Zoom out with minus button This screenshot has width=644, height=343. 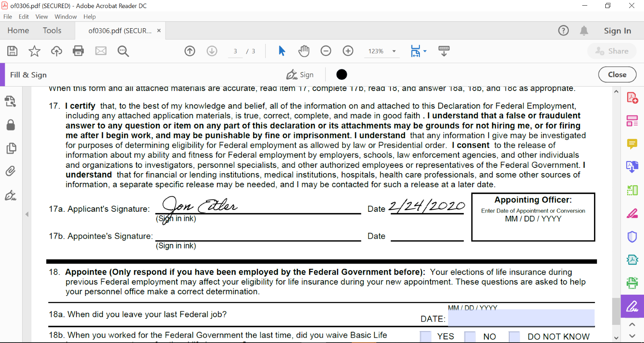pyautogui.click(x=326, y=51)
